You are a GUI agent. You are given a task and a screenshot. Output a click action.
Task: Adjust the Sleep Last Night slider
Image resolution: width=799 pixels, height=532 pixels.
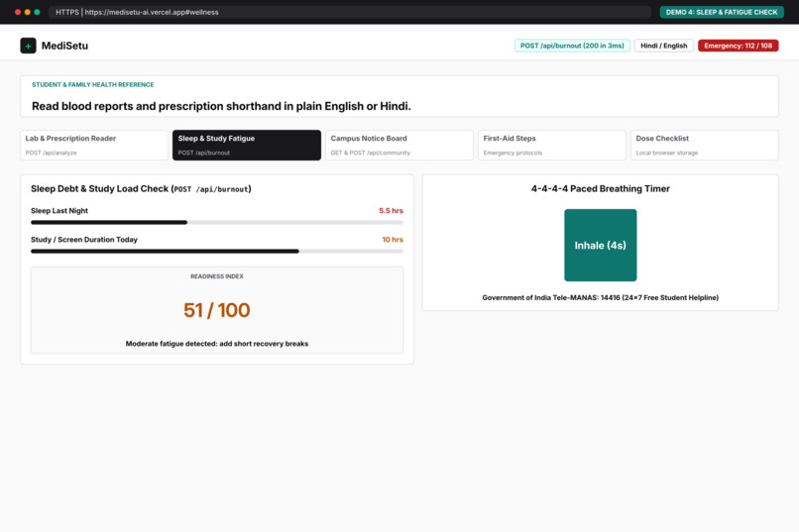click(x=216, y=223)
